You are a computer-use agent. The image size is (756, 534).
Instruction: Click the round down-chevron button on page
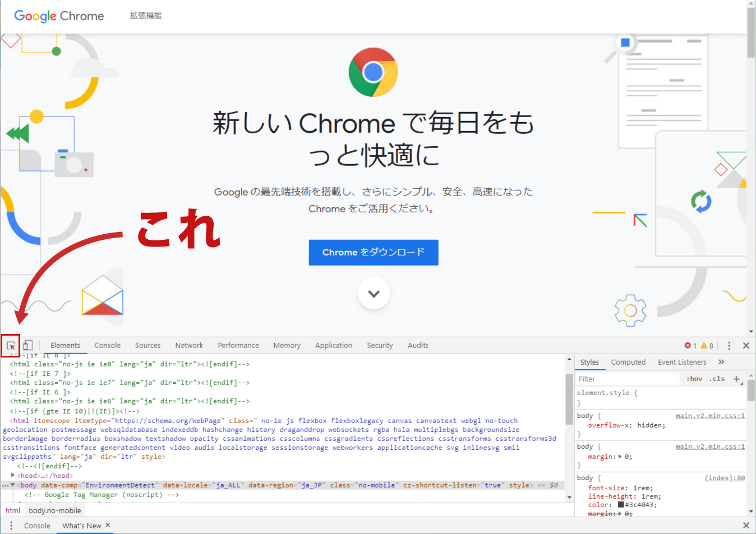click(374, 293)
